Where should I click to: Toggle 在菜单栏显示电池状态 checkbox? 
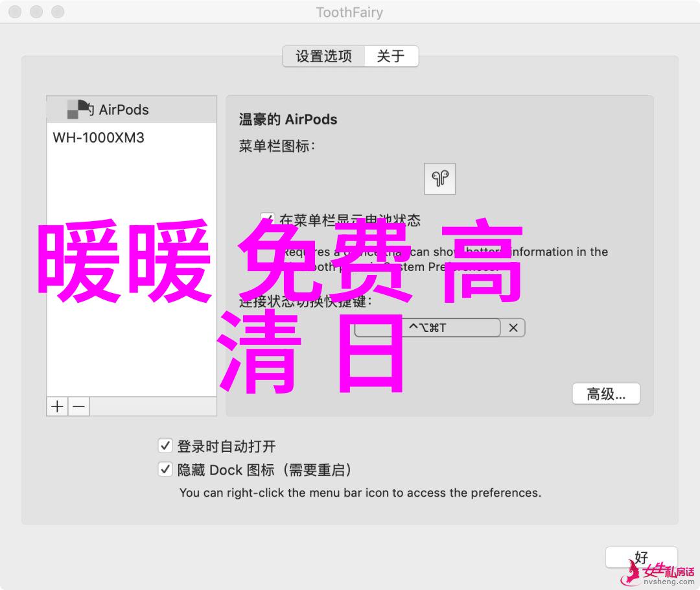pyautogui.click(x=267, y=219)
